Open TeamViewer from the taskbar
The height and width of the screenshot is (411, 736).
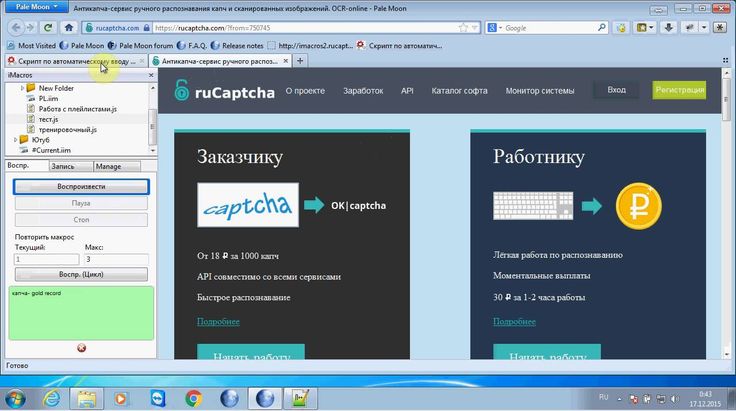tap(157, 397)
